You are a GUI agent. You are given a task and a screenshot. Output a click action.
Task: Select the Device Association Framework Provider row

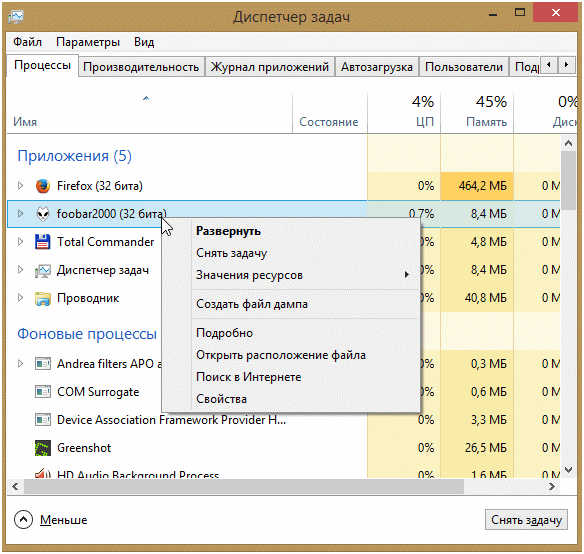pyautogui.click(x=284, y=420)
